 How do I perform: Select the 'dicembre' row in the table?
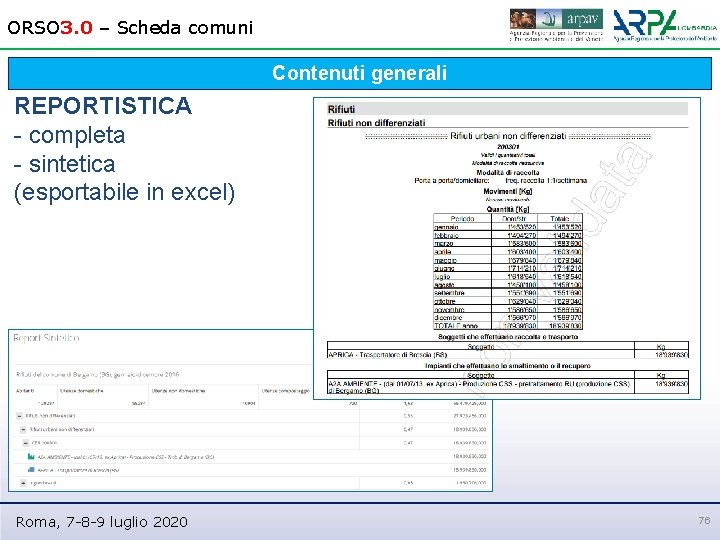[508, 318]
